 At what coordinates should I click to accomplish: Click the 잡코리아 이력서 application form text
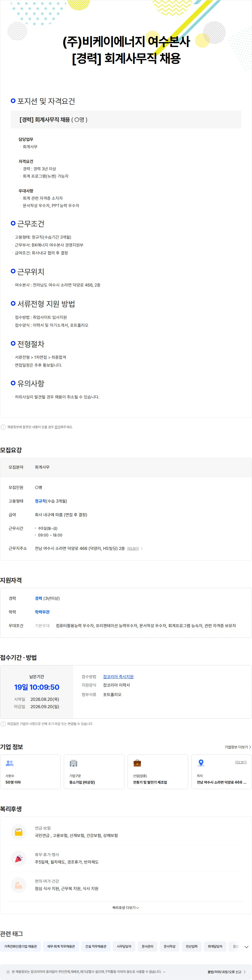click(x=116, y=685)
